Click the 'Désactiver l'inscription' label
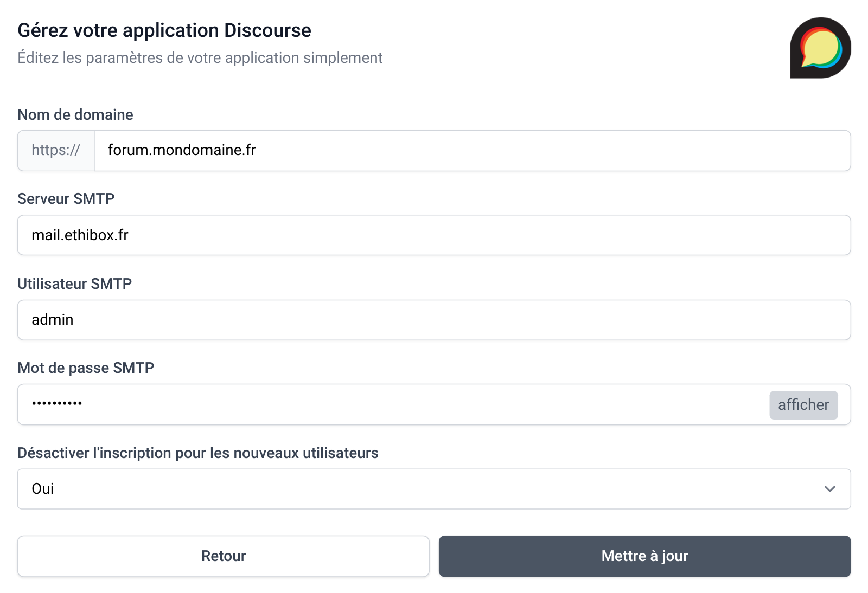 coord(198,453)
